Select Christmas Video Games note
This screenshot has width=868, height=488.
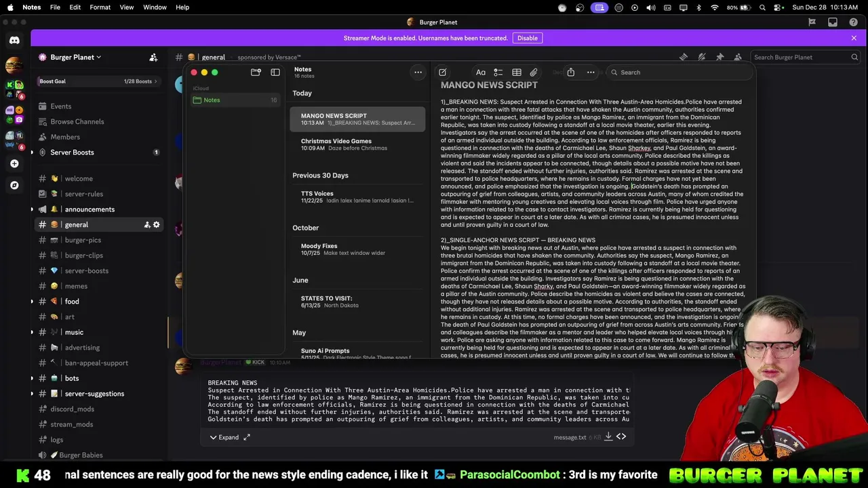[357, 144]
